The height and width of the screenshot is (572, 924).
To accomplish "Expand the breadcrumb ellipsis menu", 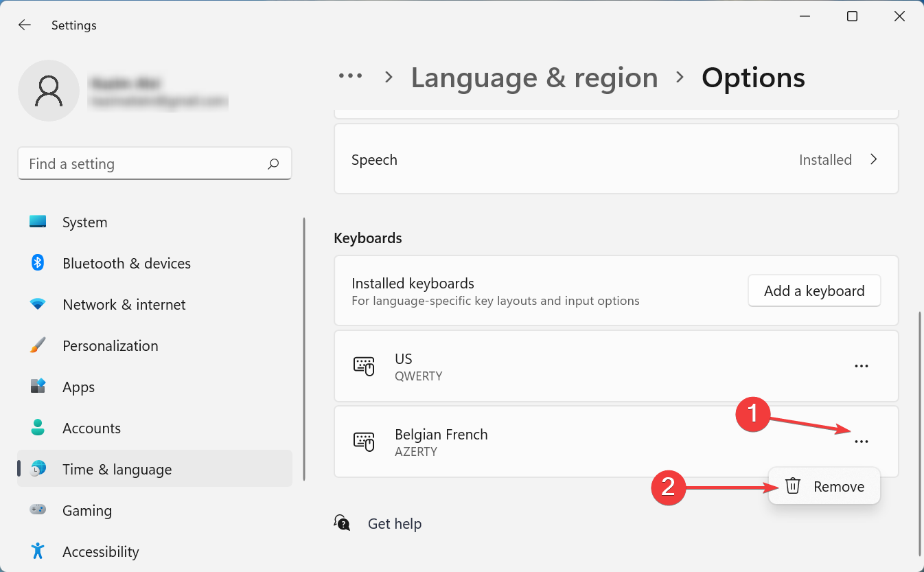I will [x=351, y=77].
